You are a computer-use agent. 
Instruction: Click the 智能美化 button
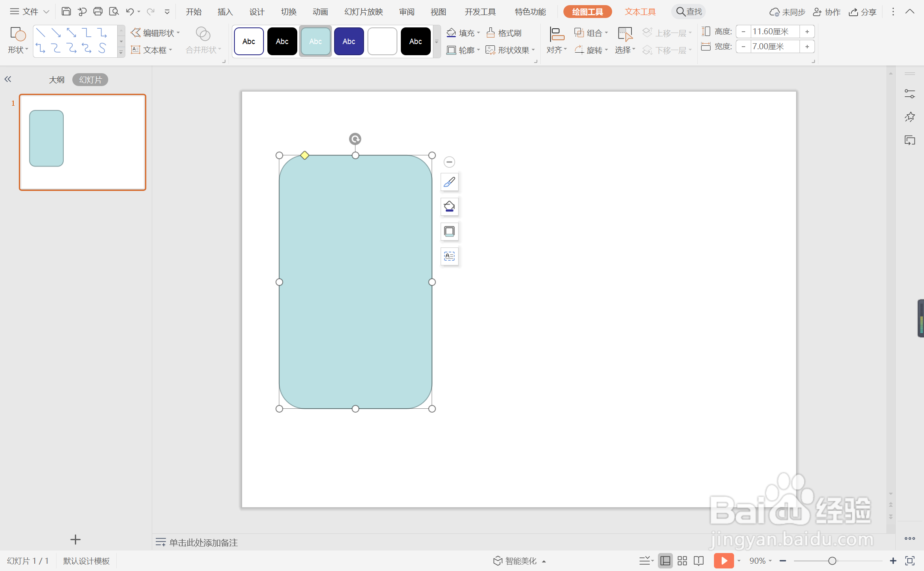coord(519,561)
